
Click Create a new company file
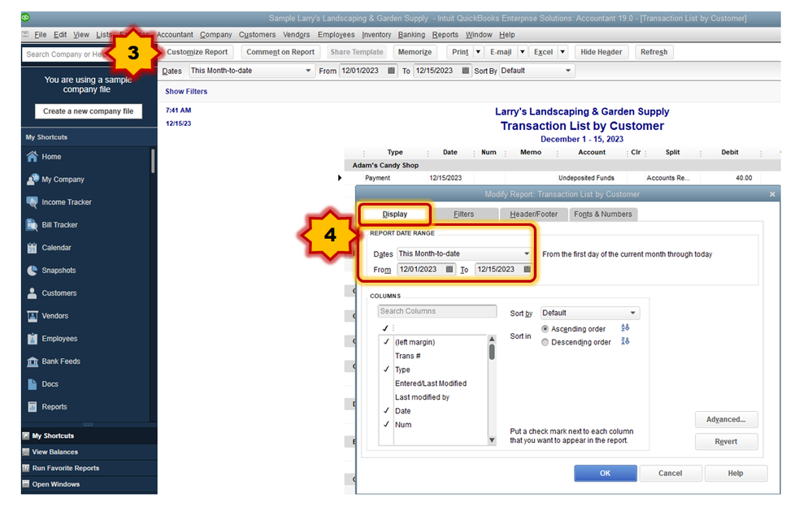88,111
